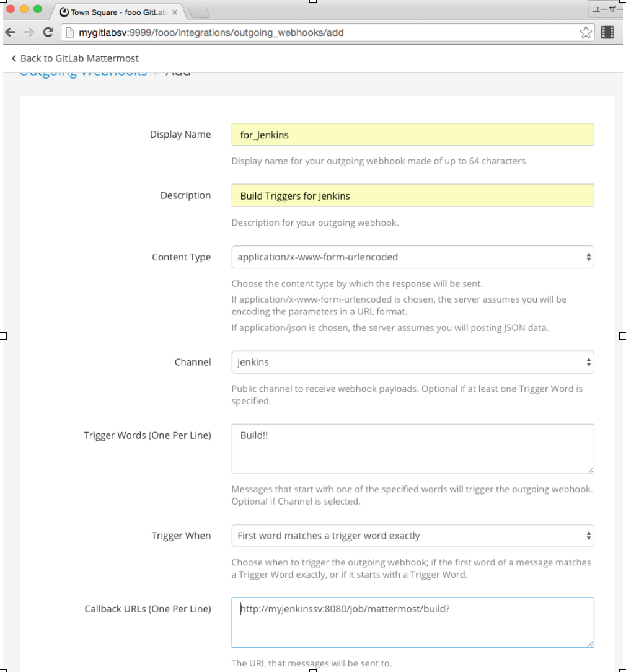Click the grayed-out forward arrow
This screenshot has height=672, width=626.
[x=29, y=32]
